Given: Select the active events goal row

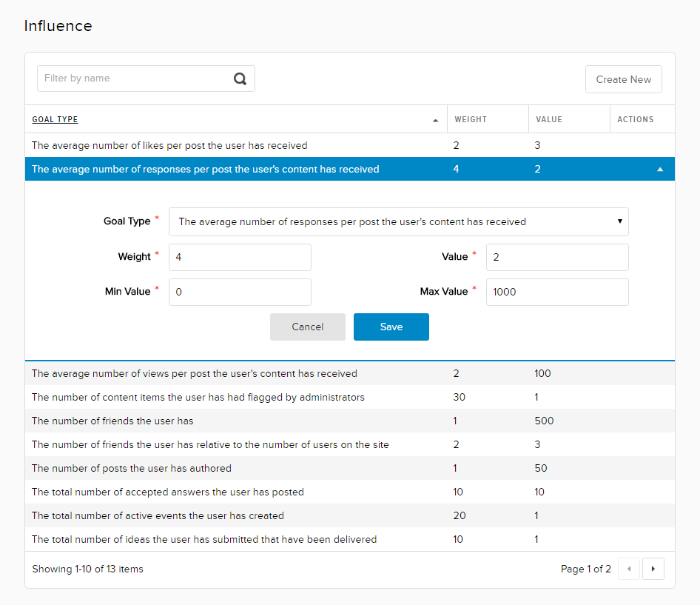Looking at the screenshot, I should click(x=158, y=516).
